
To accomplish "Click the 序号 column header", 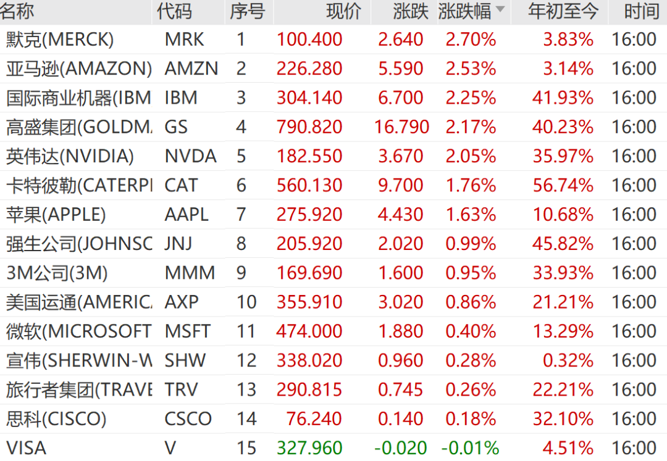I will click(246, 12).
